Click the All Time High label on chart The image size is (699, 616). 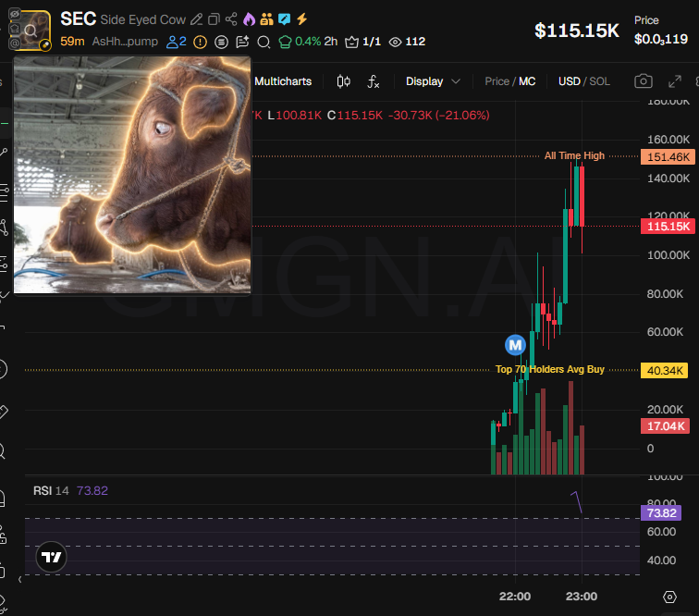point(574,155)
